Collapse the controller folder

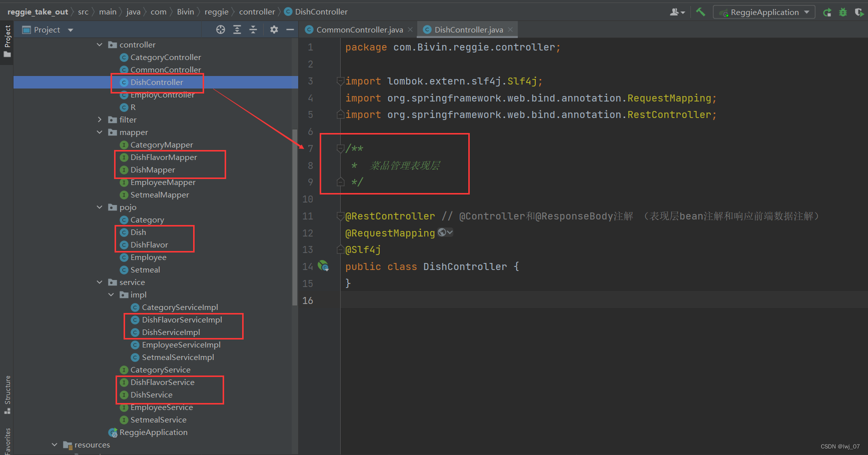point(100,44)
